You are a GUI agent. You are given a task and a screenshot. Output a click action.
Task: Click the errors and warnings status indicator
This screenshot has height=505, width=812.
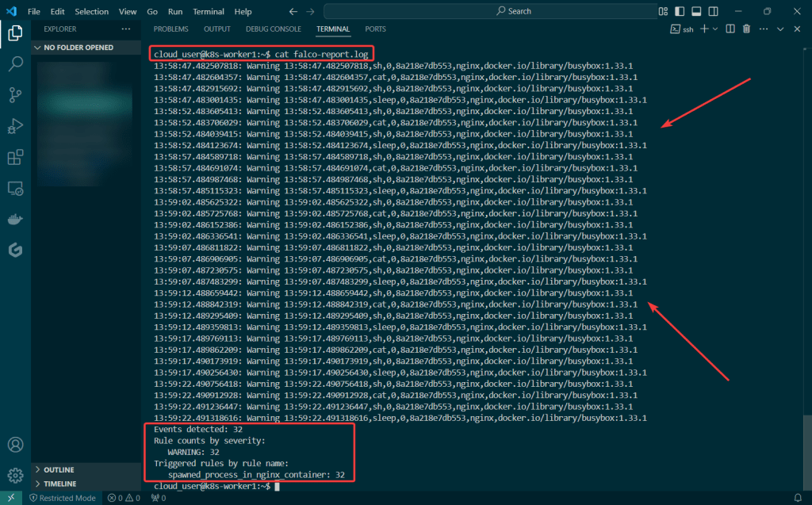point(123,498)
